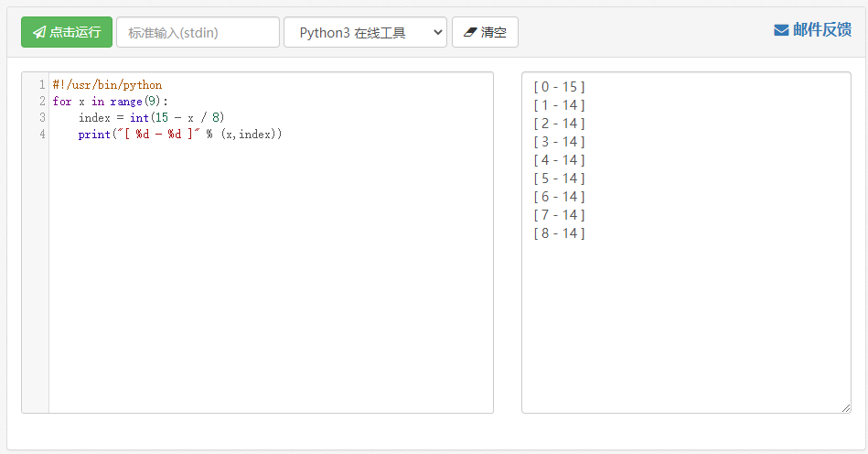Click line number 4 in editor gutter

coord(42,134)
